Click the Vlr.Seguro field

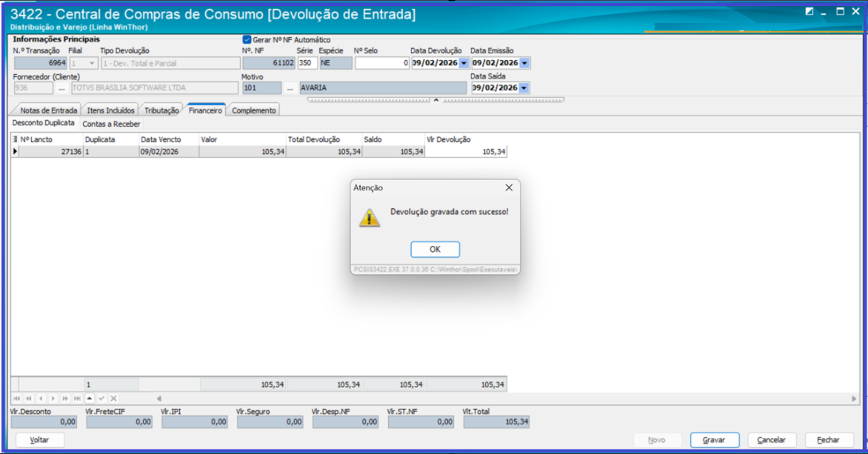(270, 422)
